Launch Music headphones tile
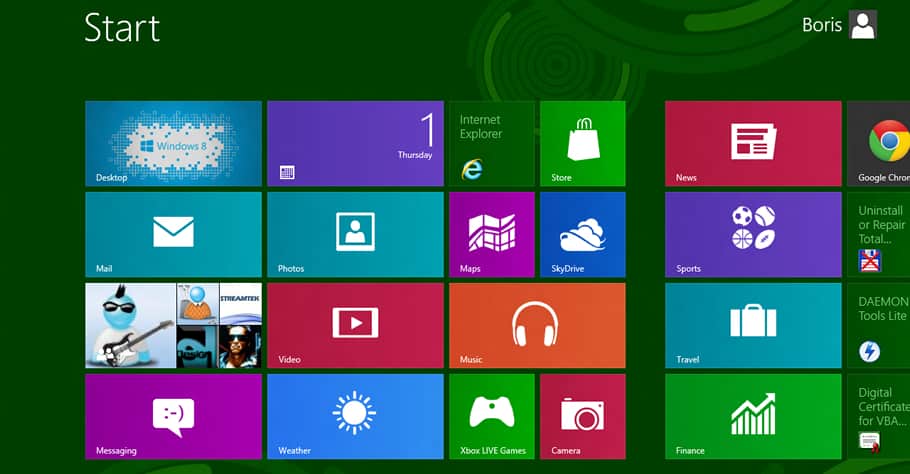This screenshot has height=474, width=910. 537,325
